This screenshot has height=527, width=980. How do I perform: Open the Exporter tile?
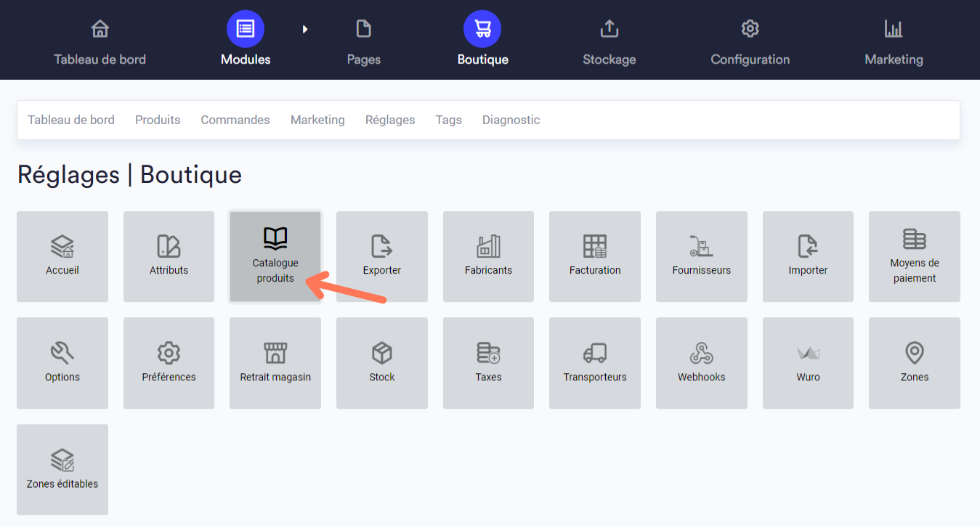[382, 256]
